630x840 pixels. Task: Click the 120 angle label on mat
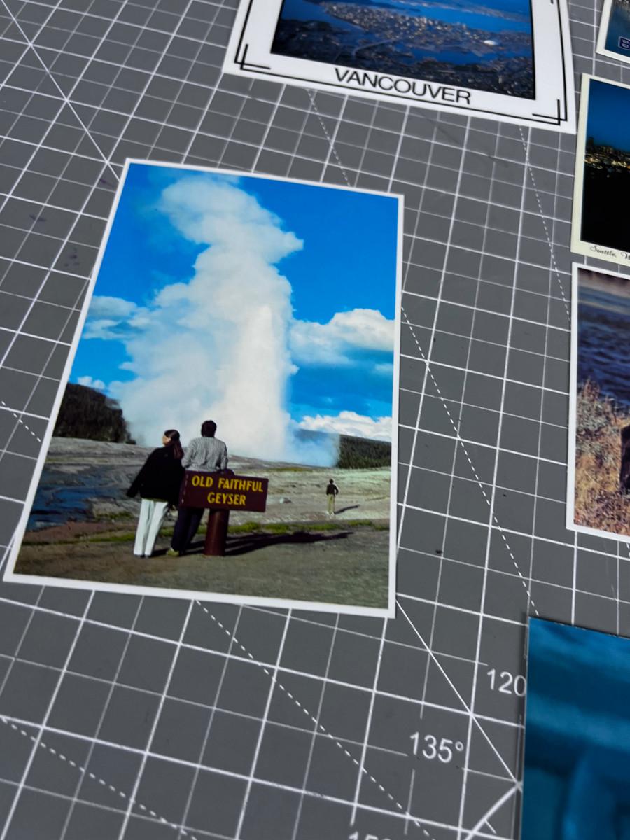(x=505, y=681)
